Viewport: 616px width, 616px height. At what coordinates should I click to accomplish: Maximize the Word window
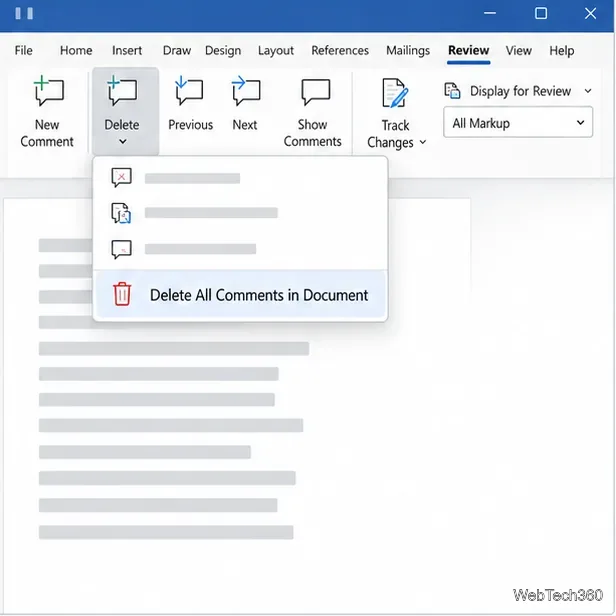(x=541, y=13)
